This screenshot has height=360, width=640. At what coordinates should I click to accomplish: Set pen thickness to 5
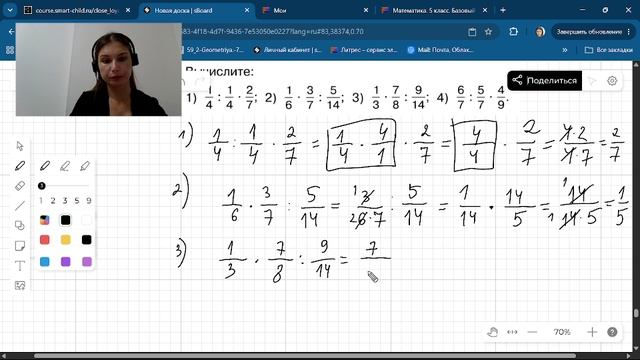coord(77,200)
